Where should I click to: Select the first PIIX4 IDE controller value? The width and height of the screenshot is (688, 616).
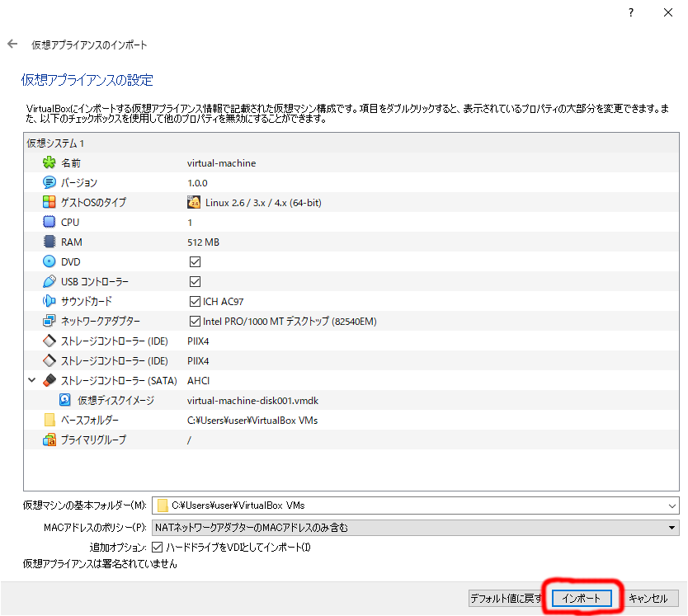pos(198,341)
